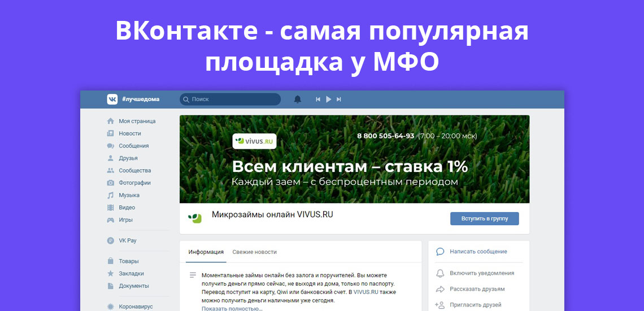This screenshot has width=644, height=311.
Task: Click the Включить уведомления bell icon
Action: (x=440, y=273)
